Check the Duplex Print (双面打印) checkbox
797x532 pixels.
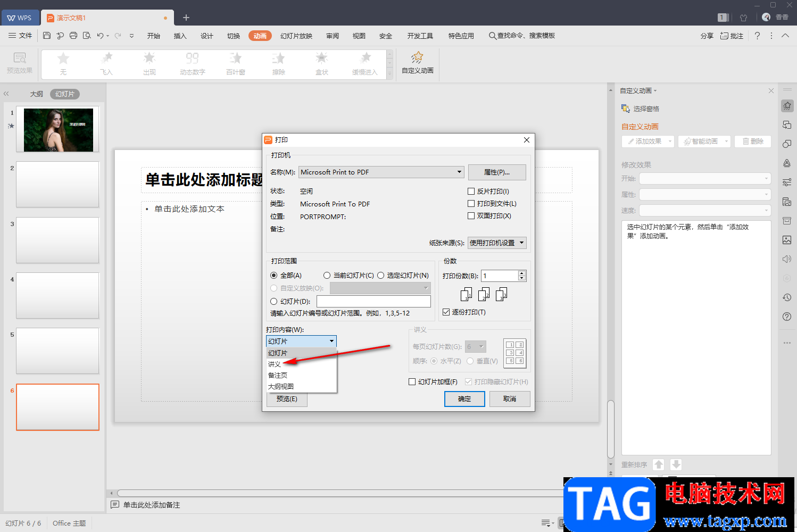(471, 215)
